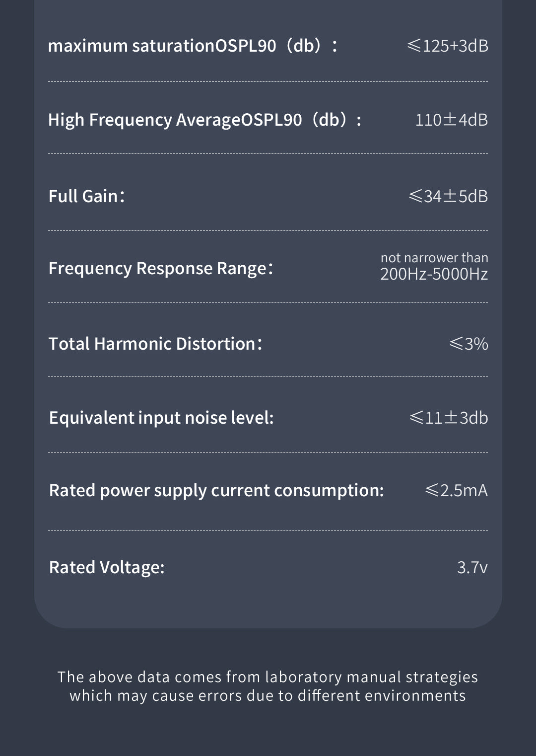Select the Full Gain label
The width and height of the screenshot is (536, 756).
click(x=86, y=196)
